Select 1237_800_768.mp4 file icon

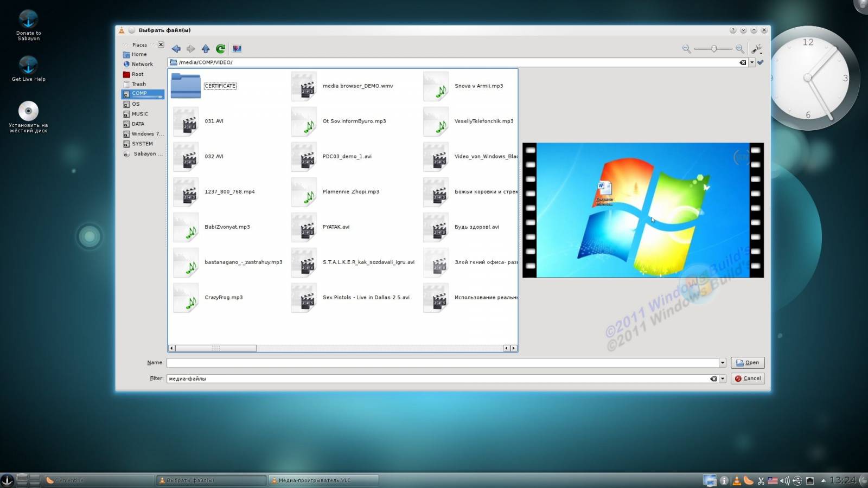click(x=186, y=191)
